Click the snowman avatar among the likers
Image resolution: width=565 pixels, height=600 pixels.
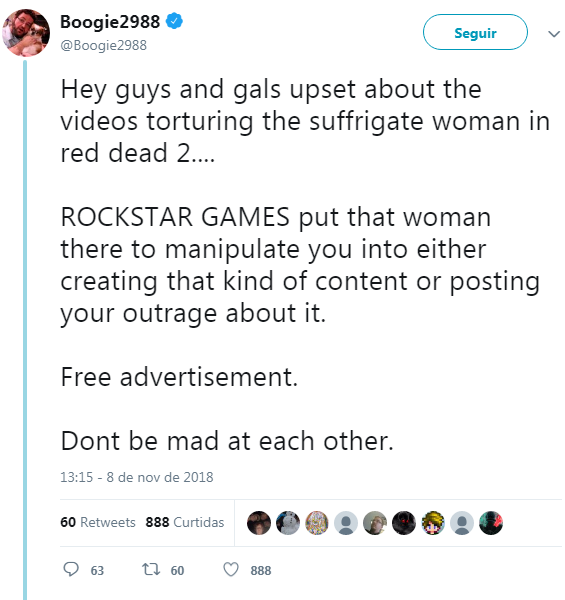tap(288, 523)
